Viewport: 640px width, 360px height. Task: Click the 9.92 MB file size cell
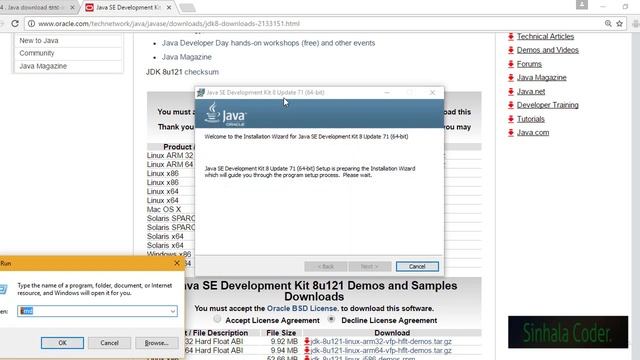click(284, 341)
